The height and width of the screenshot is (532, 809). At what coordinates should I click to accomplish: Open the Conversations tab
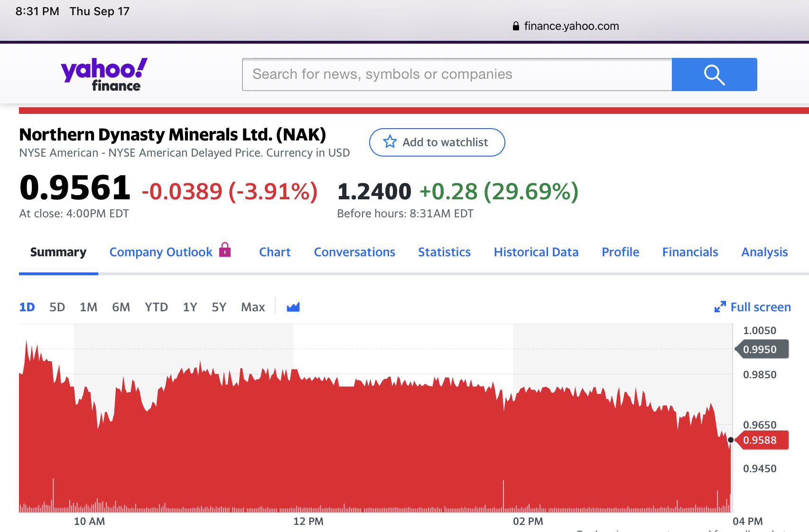[x=354, y=252]
